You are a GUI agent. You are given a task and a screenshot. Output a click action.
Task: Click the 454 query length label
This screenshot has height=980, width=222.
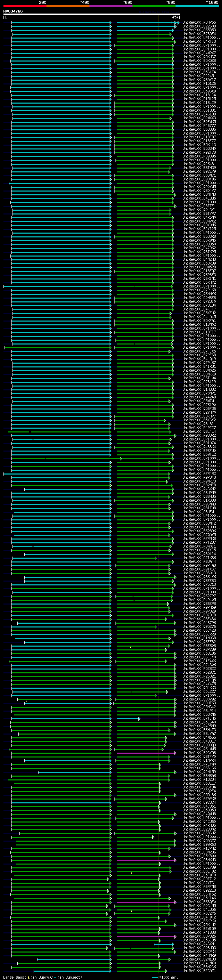coord(175,17)
